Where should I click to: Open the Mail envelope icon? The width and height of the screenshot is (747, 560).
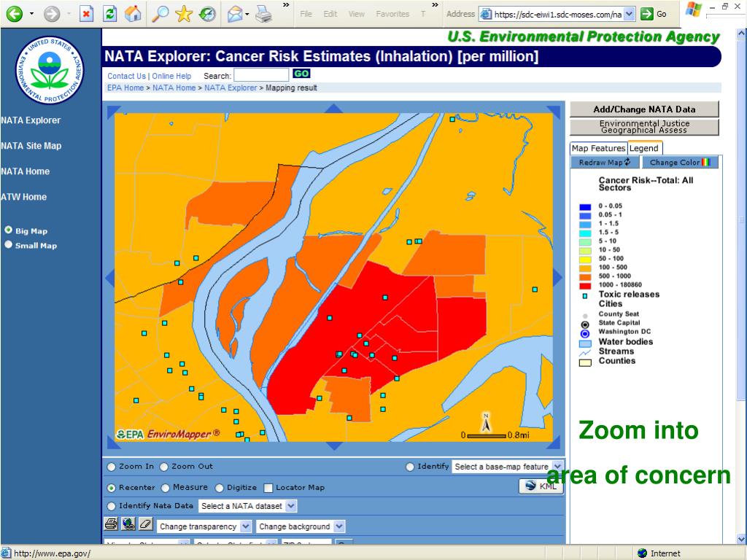point(234,15)
